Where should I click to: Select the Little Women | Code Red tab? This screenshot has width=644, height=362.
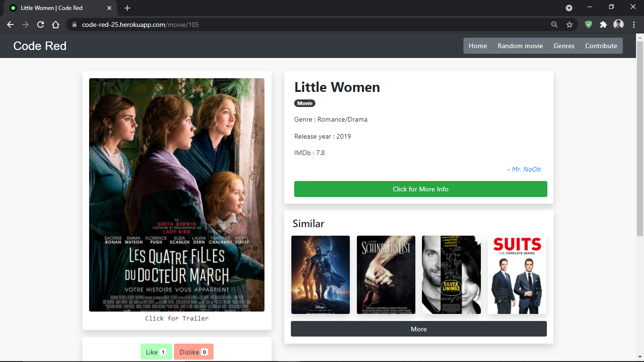click(x=60, y=8)
